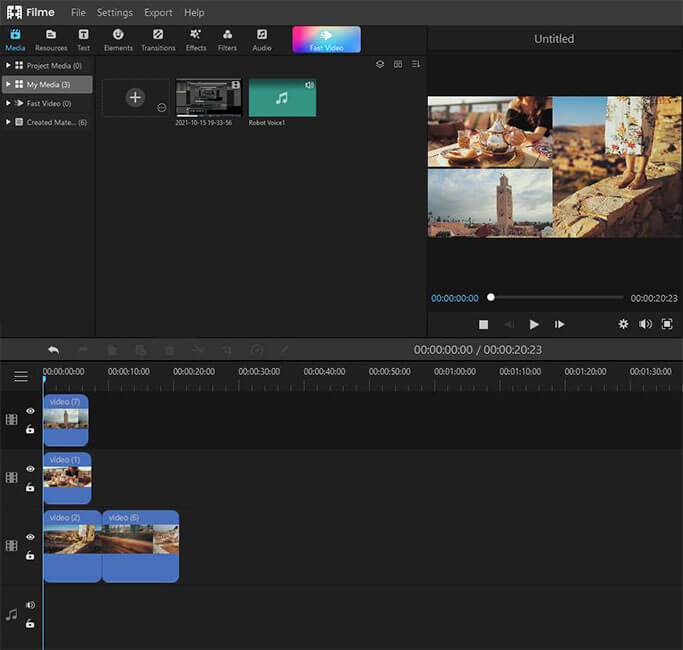Screen dimensions: 683x650
Task: Expand the My Media (3) folder
Action: pos(8,84)
